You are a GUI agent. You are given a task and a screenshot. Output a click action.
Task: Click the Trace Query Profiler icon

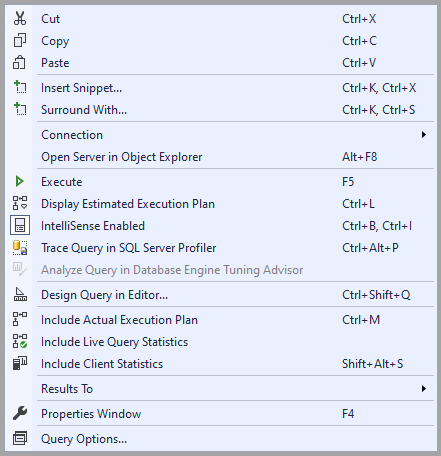coord(20,248)
